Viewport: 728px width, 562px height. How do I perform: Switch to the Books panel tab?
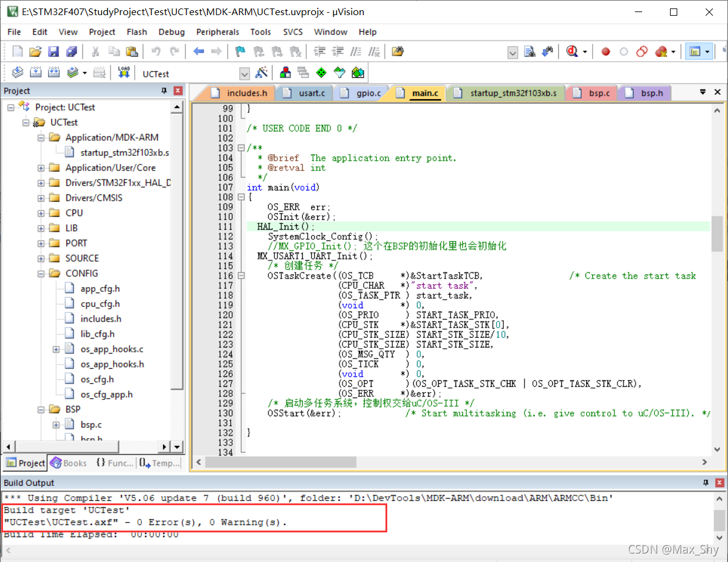click(69, 463)
